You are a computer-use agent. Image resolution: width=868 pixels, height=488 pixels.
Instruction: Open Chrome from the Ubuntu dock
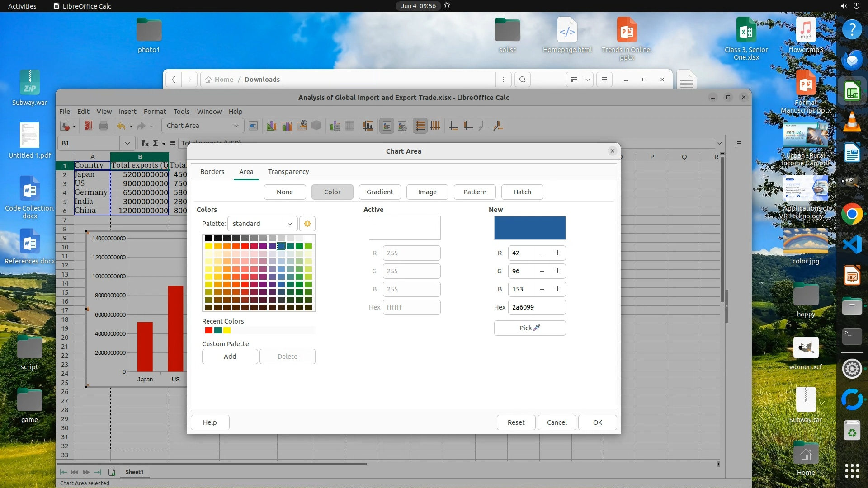pos(852,214)
